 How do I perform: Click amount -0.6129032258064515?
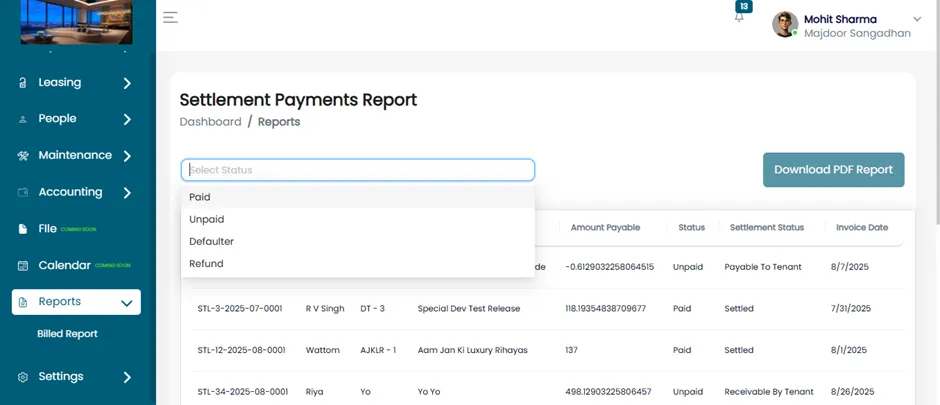coord(610,267)
